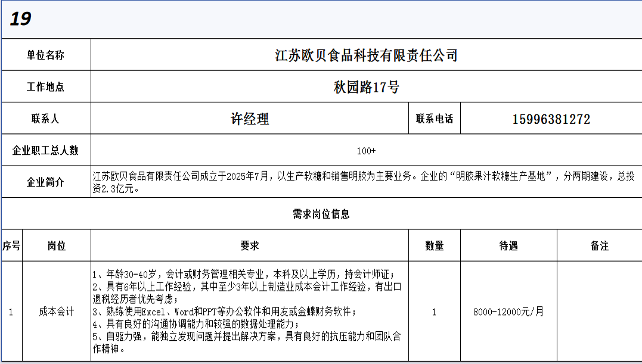Select the company name 江苏欧贝食品科技有限责任公司 cell
642x364 pixels.
point(366,55)
